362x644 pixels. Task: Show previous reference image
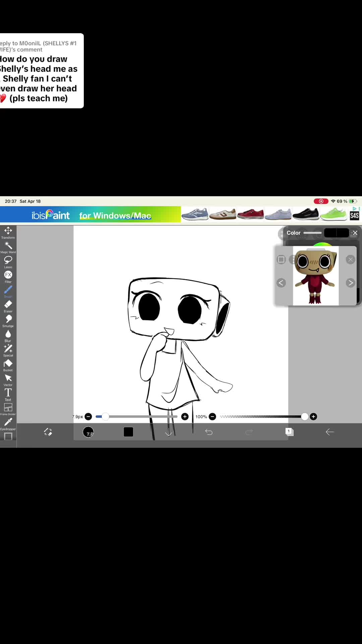coord(281,283)
